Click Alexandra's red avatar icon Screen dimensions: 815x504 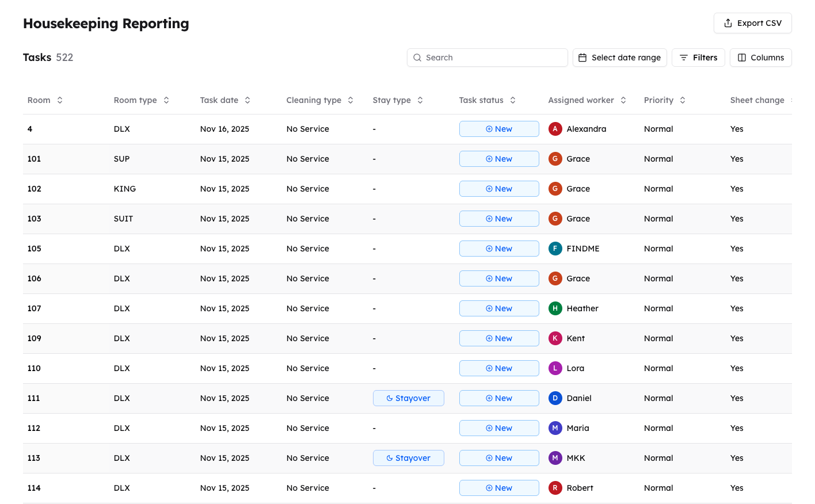(555, 129)
